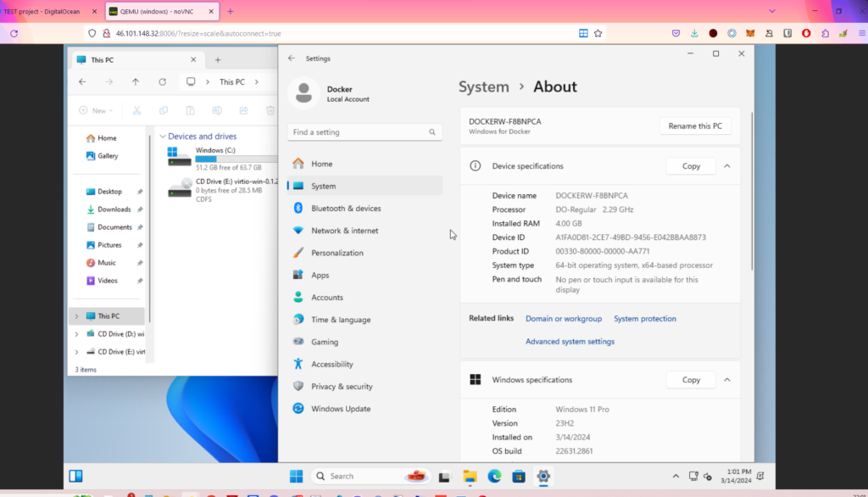Click the Start button on the Windows taskbar
The height and width of the screenshot is (497, 868).
pyautogui.click(x=296, y=476)
